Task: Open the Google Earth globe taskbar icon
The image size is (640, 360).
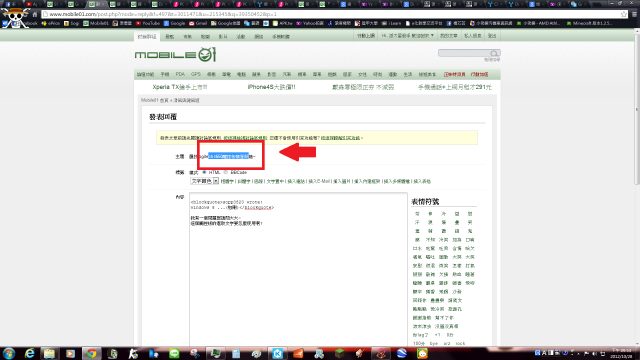Action: (x=402, y=353)
